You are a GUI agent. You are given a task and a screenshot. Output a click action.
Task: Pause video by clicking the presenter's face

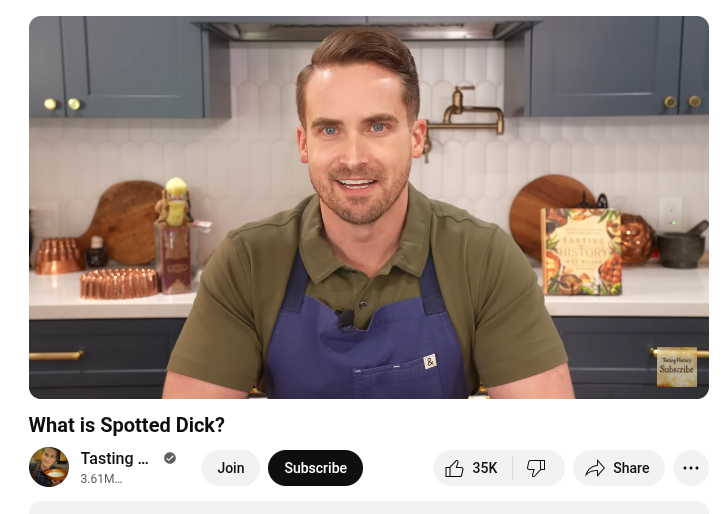[x=358, y=139]
